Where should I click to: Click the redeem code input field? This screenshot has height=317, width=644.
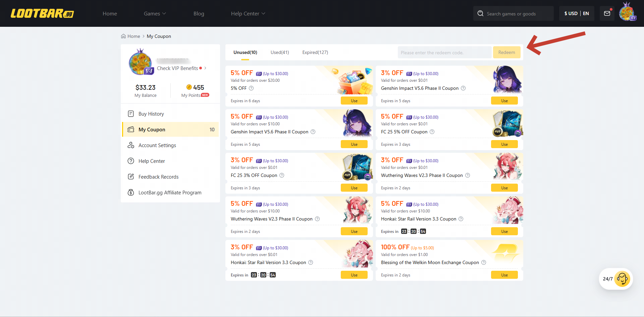pos(444,52)
